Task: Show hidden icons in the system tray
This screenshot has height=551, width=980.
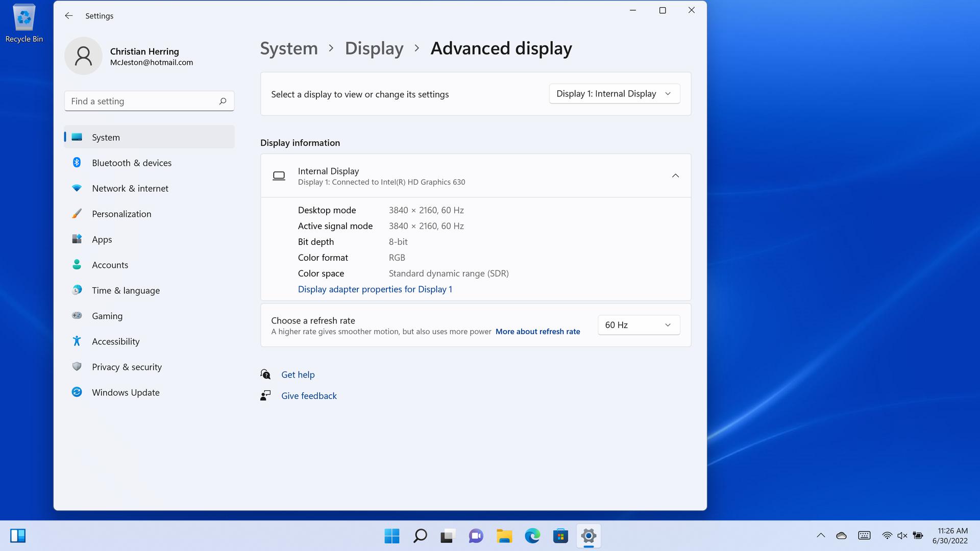Action: [821, 535]
